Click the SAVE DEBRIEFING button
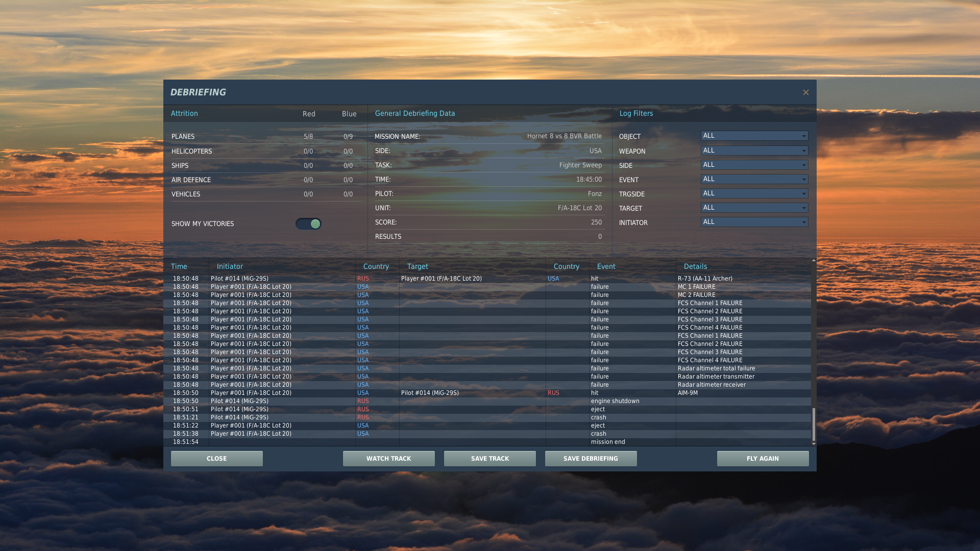 pos(591,459)
